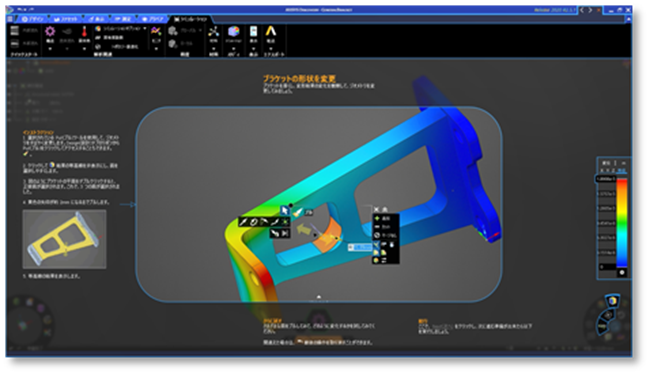This screenshot has height=375, width=650.
Task: Click the back arrow in title bar
Action: point(582,10)
